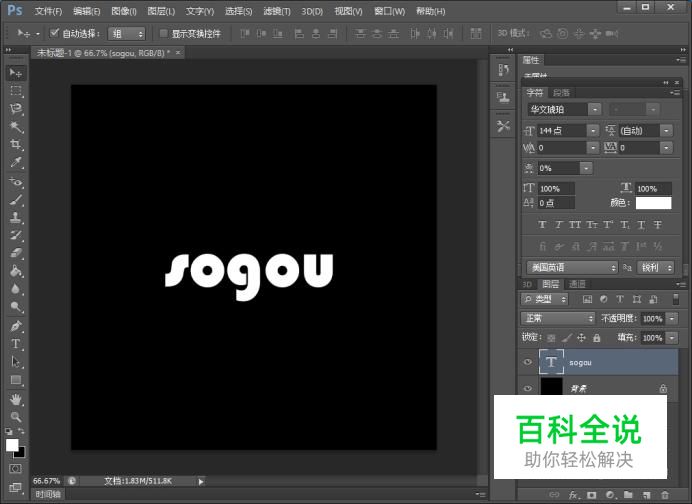Viewport: 692px width, 504px height.
Task: Select the Paint Bucket tool
Action: coord(16,271)
